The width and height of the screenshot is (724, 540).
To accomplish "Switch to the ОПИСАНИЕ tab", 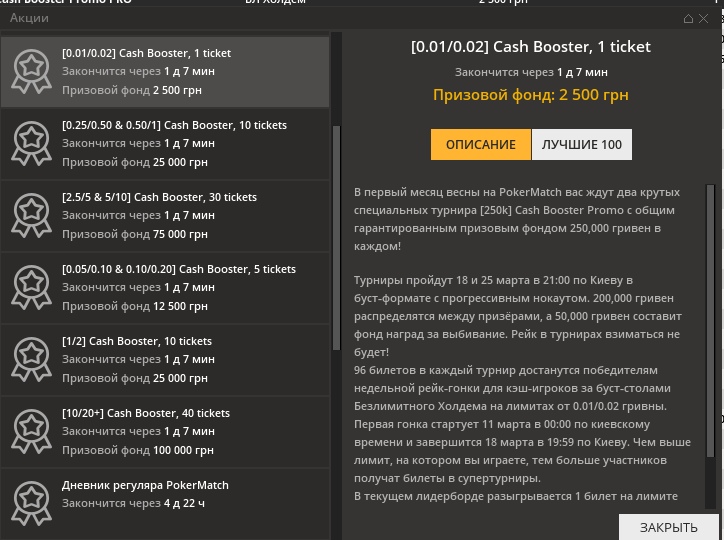I will click(481, 145).
